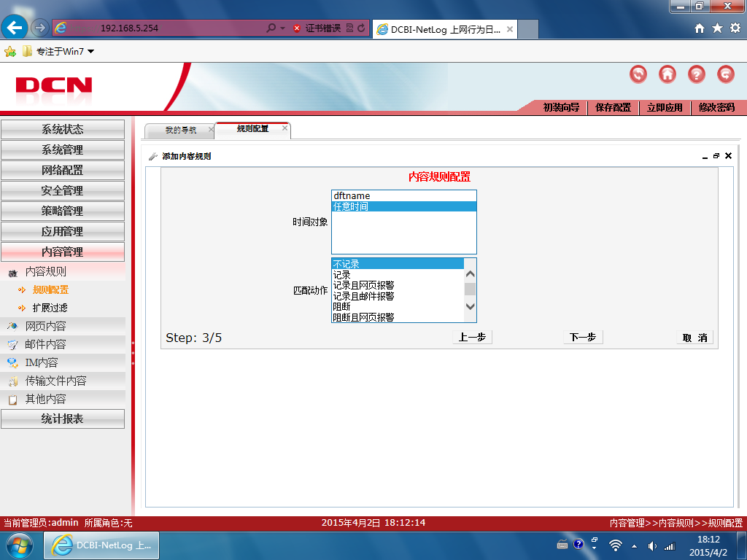This screenshot has width=747, height=560.
Task: Click the 匹配动作 list scrollbar thumb
Action: pos(470,289)
